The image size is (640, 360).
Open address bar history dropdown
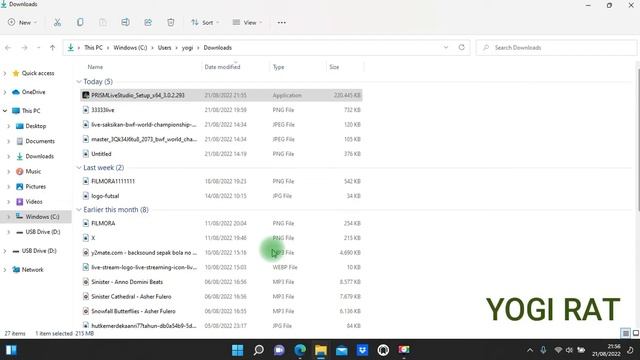click(446, 47)
